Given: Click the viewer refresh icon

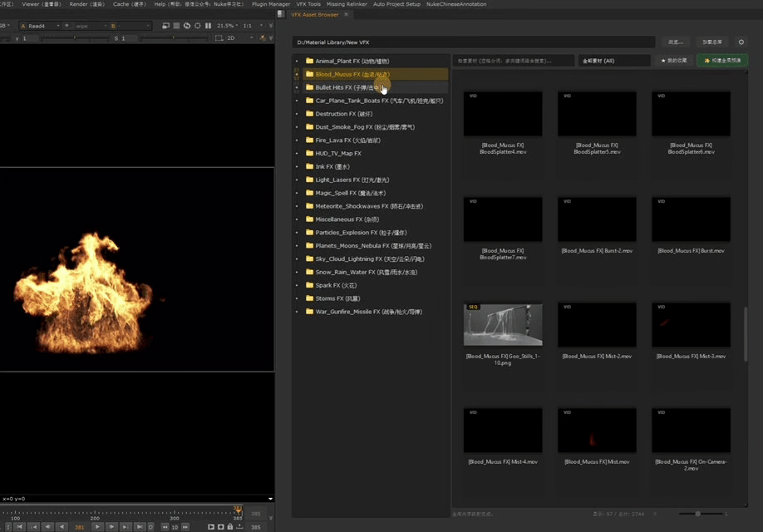Looking at the screenshot, I should click(186, 26).
